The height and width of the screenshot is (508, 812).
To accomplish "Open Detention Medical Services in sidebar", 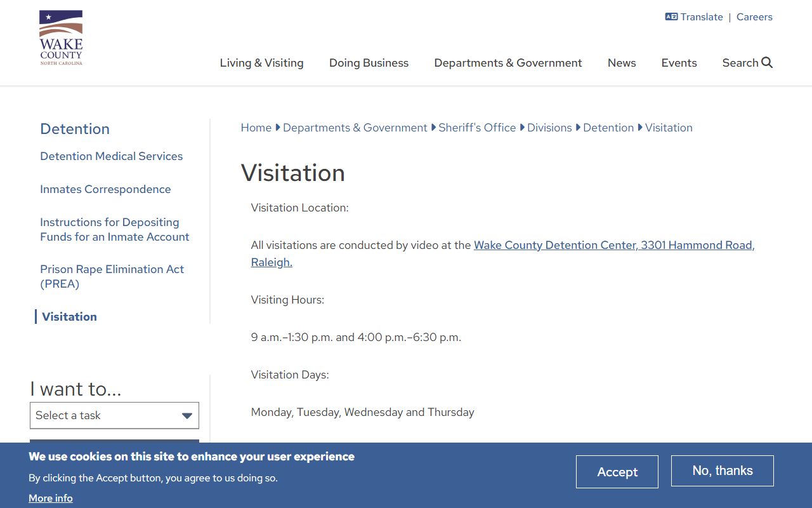I will [x=112, y=156].
